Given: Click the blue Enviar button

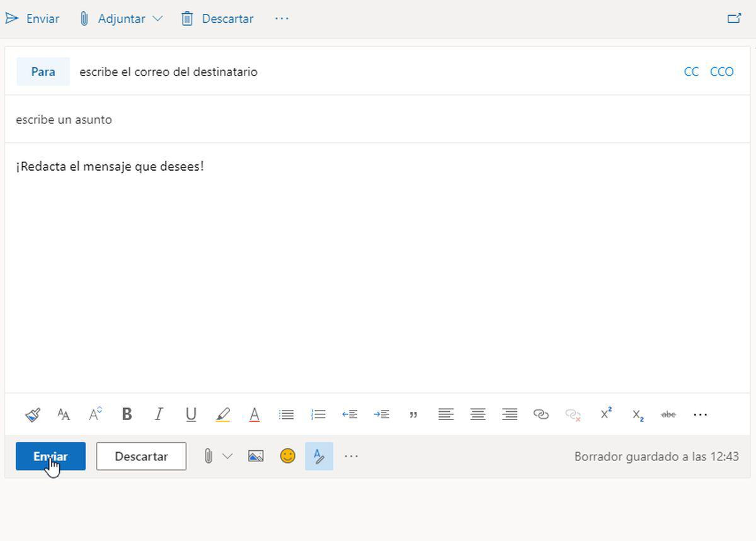Looking at the screenshot, I should (50, 456).
